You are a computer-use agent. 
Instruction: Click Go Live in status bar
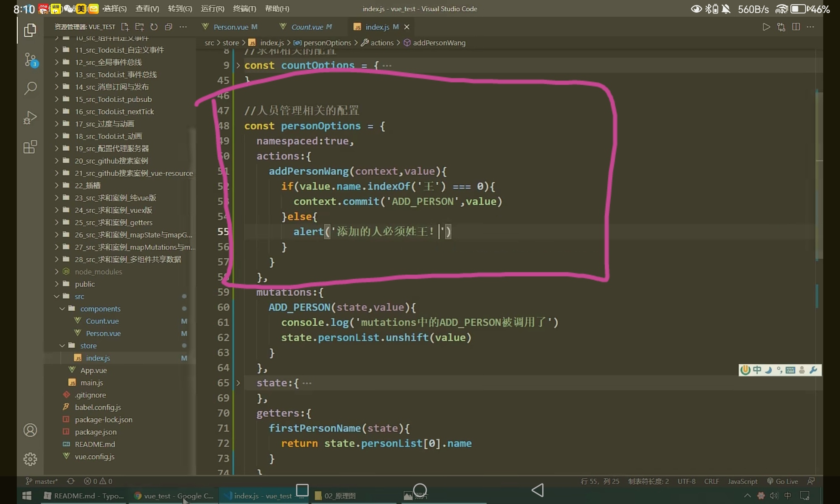782,481
